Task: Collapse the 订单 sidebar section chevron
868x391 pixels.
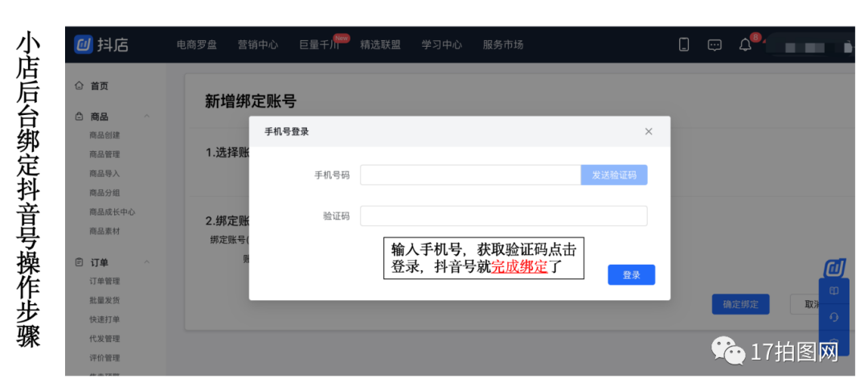Action: (147, 262)
